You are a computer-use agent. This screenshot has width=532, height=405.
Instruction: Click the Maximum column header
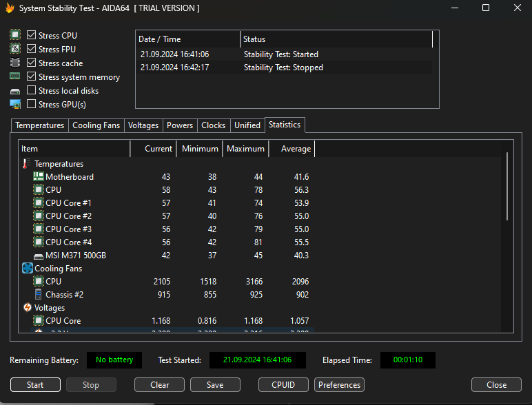(x=245, y=149)
